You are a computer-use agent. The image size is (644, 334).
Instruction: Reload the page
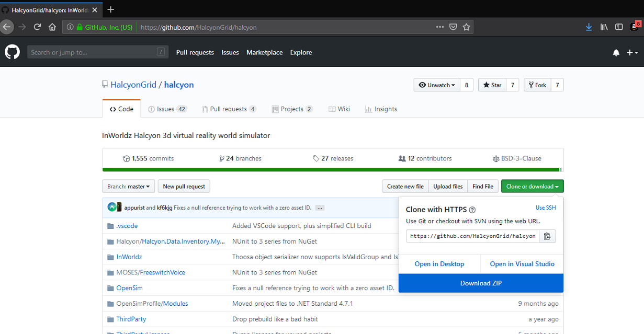tap(37, 27)
